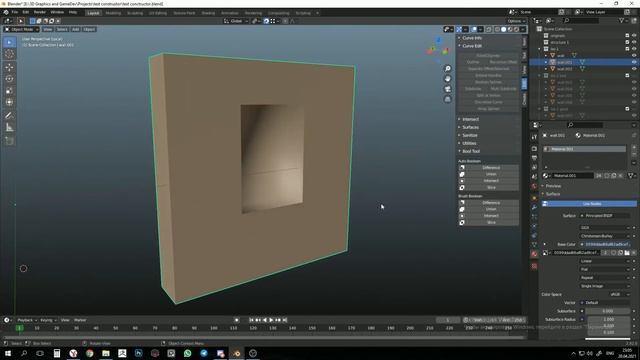Expand the Sanitize panel
Image resolution: width=640 pixels, height=360 pixels.
tap(470, 135)
